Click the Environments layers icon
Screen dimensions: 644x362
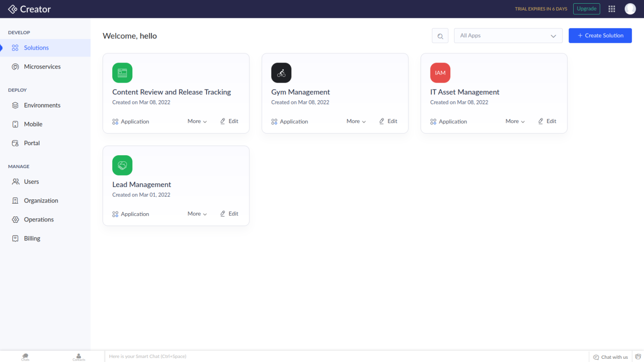pyautogui.click(x=15, y=105)
